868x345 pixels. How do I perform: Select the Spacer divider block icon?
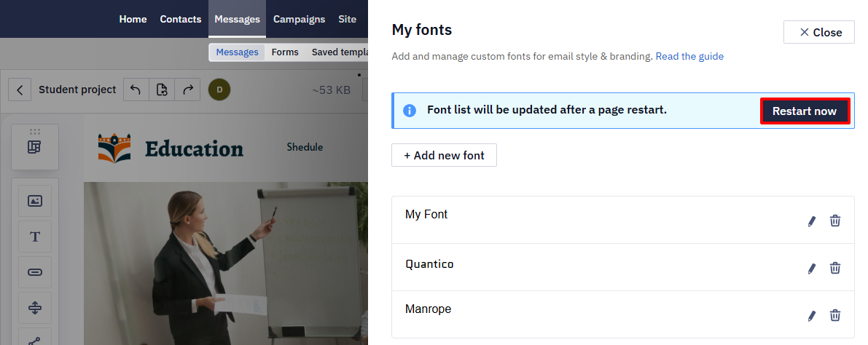tap(35, 307)
